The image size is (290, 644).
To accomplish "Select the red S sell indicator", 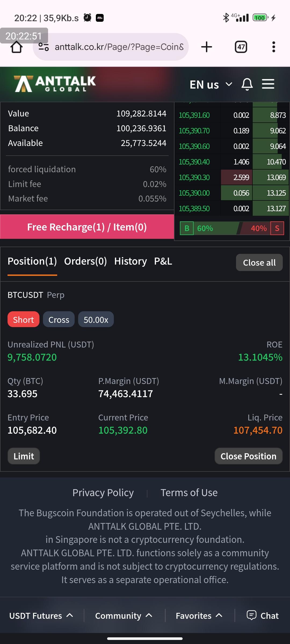I will tap(277, 228).
